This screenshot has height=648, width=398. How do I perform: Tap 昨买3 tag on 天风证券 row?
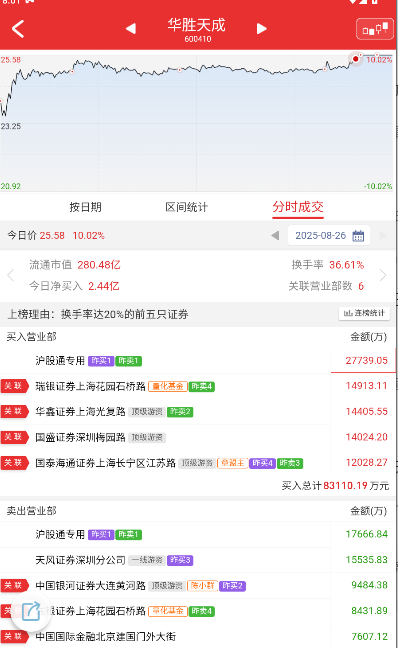pos(180,560)
